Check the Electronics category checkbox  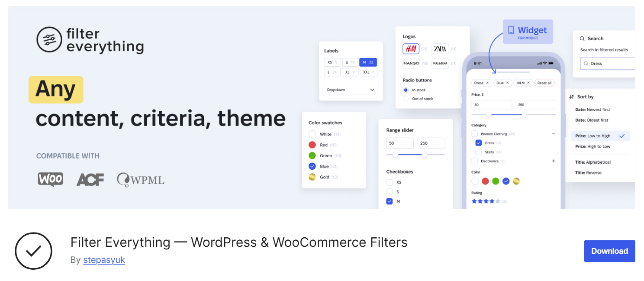click(474, 161)
